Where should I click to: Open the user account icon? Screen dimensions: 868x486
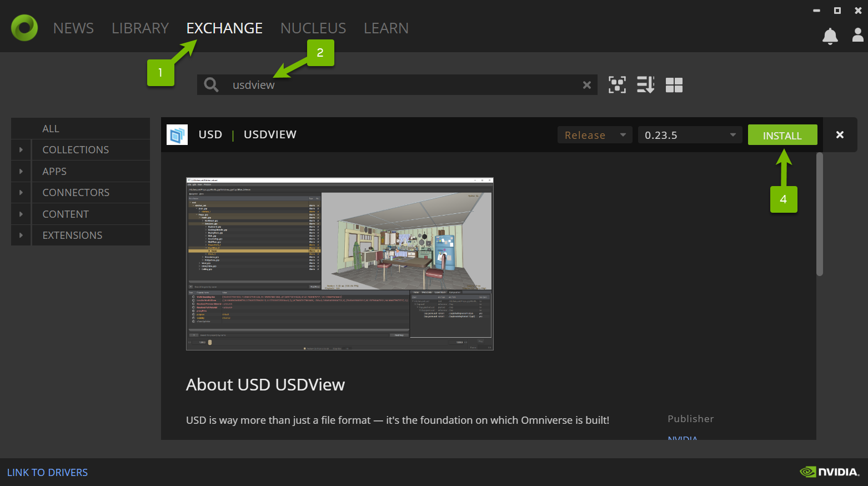tap(858, 36)
